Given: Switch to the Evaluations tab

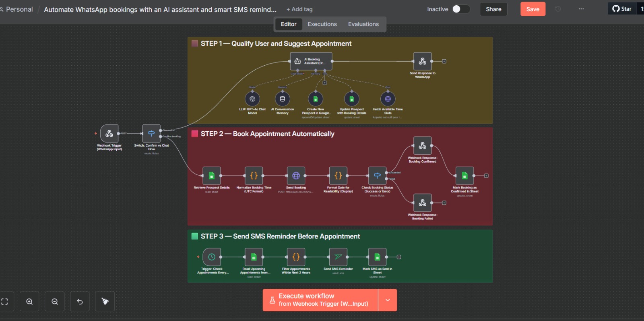Looking at the screenshot, I should [x=363, y=24].
